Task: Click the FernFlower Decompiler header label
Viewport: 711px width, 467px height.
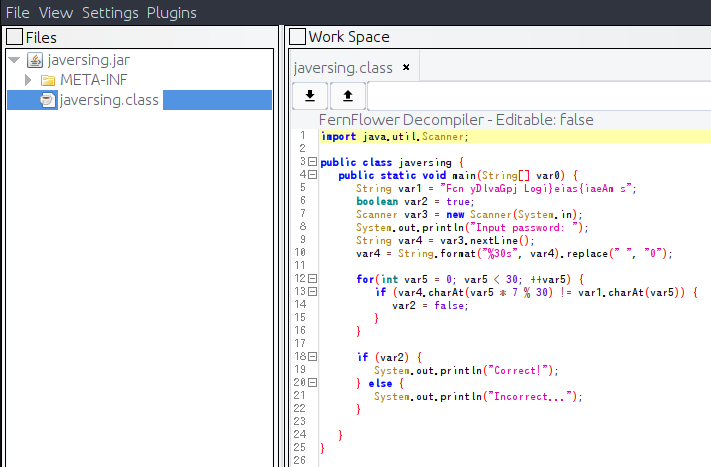Action: [x=456, y=120]
